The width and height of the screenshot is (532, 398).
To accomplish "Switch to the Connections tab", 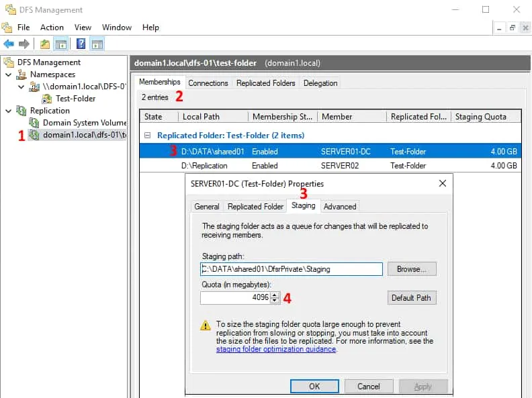I will [x=208, y=83].
